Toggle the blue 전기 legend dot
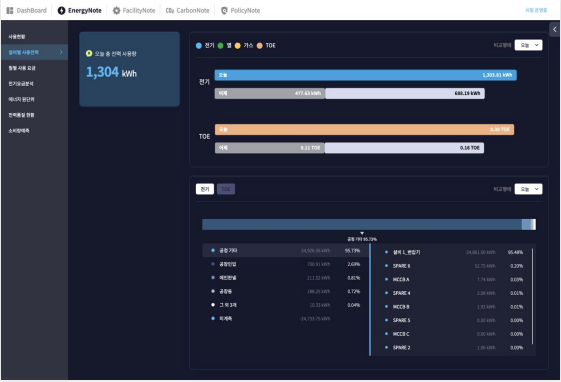561x382 pixels. 199,45
